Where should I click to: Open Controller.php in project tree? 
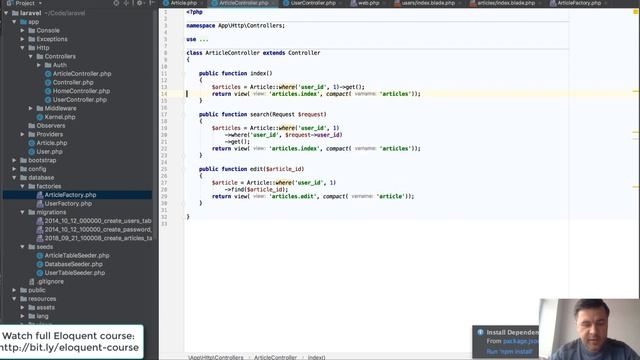point(73,82)
